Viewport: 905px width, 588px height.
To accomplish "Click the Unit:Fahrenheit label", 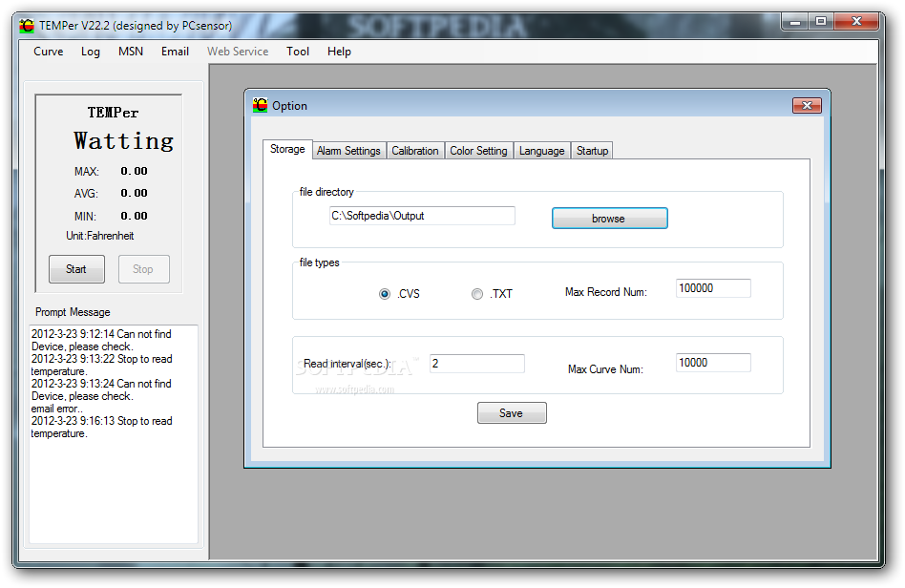I will click(x=100, y=236).
